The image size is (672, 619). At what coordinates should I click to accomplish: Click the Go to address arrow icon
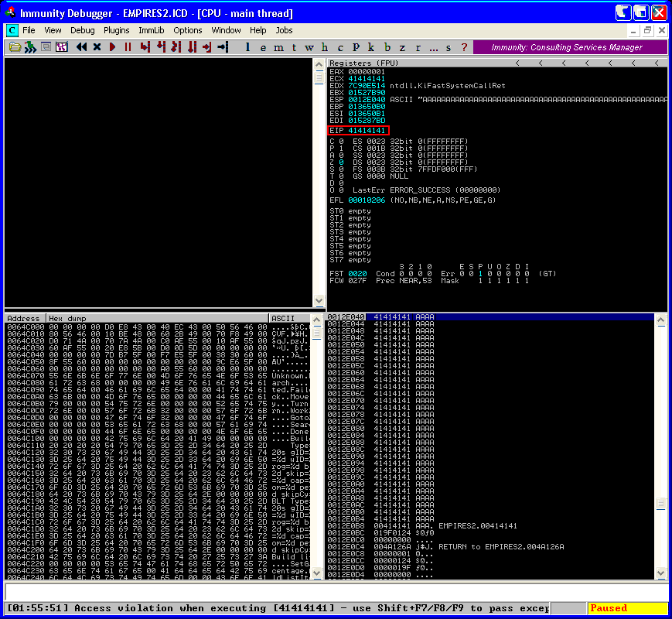(x=223, y=47)
